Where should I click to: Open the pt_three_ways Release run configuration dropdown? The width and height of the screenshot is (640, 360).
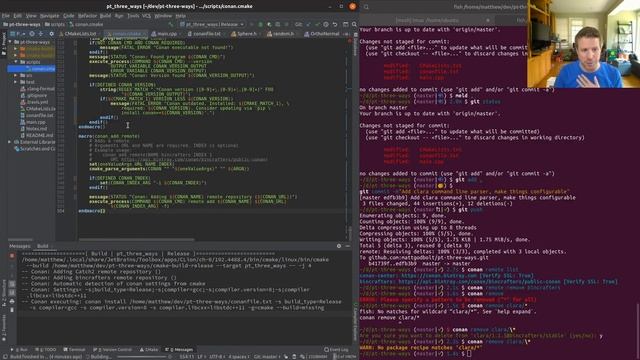212,24
